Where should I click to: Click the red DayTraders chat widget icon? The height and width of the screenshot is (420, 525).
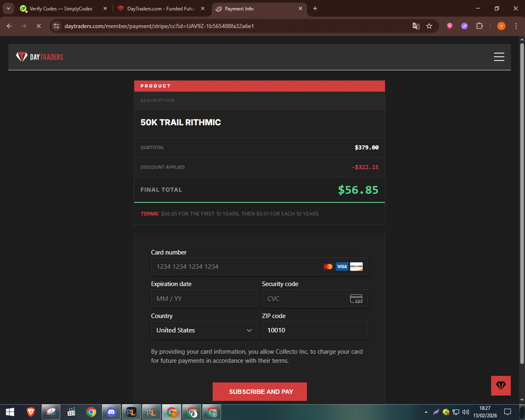coord(501,386)
